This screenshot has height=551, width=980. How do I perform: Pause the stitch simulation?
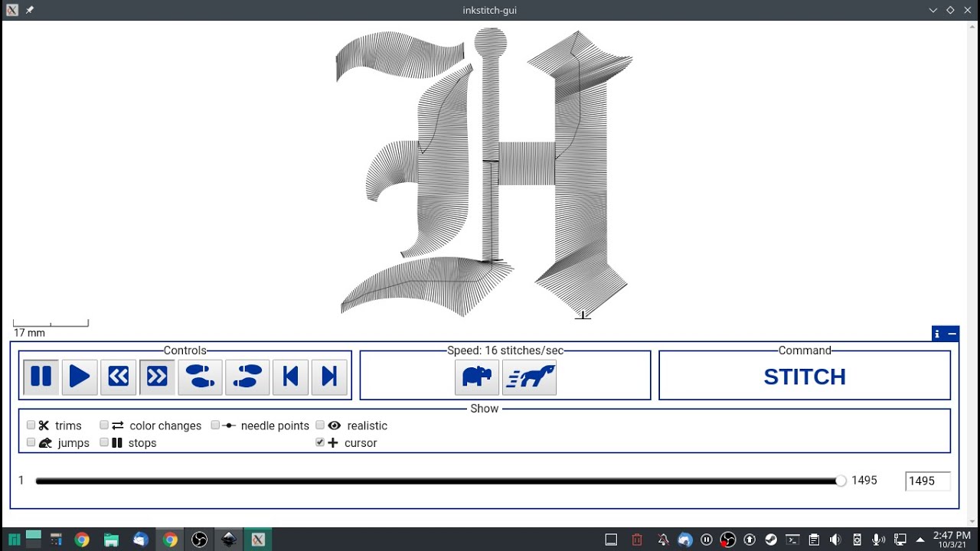point(41,377)
